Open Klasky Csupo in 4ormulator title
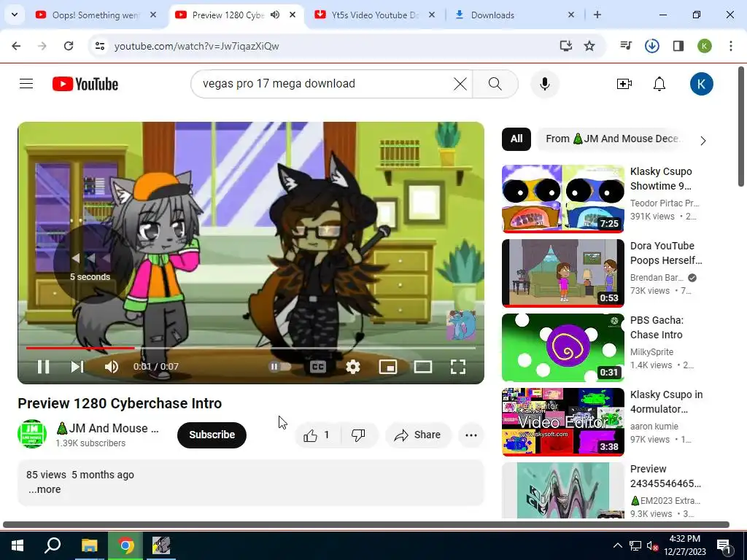747x560 pixels. click(666, 402)
